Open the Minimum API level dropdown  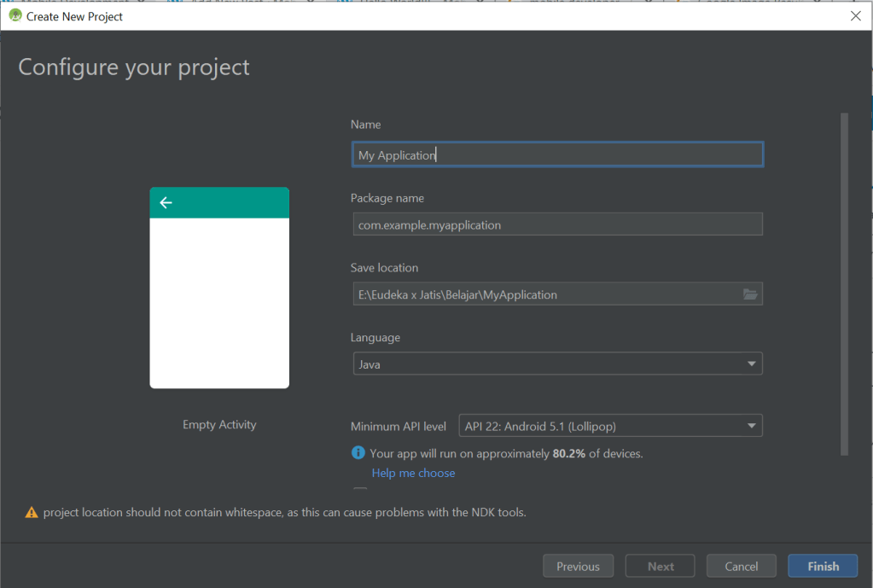(x=751, y=426)
